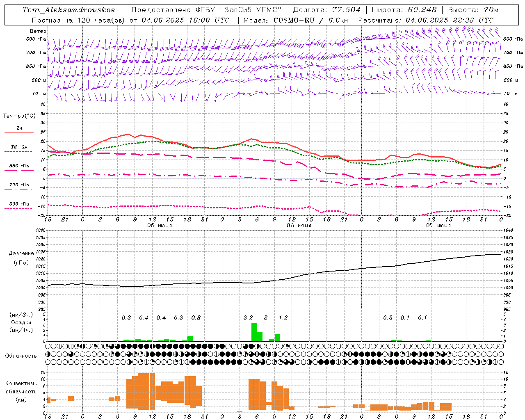Click the 'Широта: 60.248' latitude value

pyautogui.click(x=404, y=10)
